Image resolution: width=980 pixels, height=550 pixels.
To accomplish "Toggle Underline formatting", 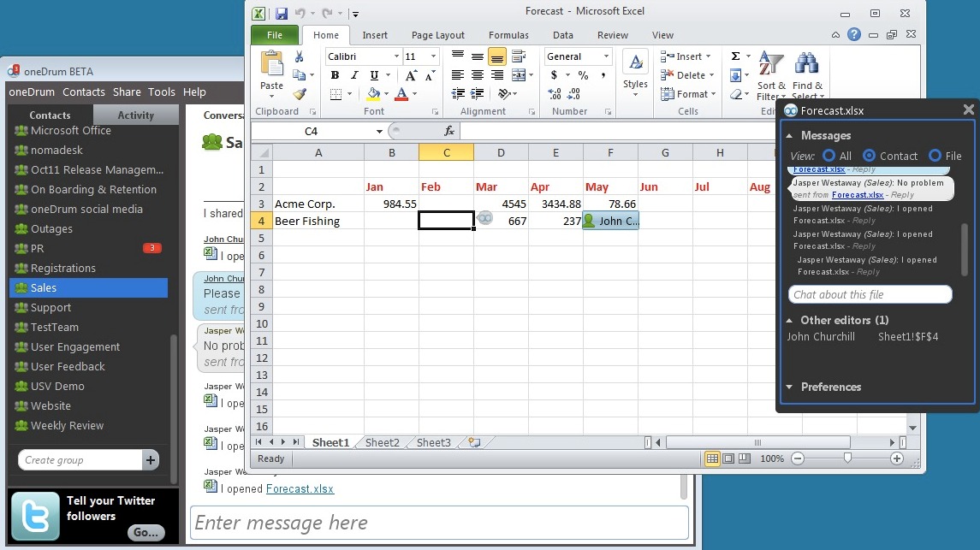I will tap(374, 75).
